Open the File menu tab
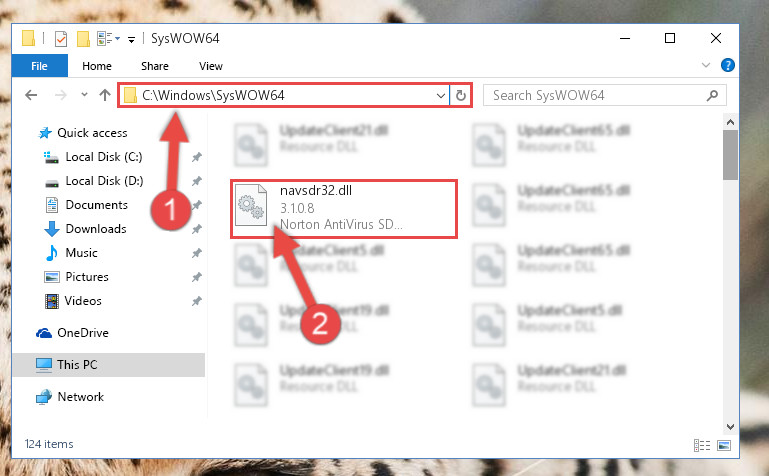The height and width of the screenshot is (476, 769). pyautogui.click(x=39, y=66)
